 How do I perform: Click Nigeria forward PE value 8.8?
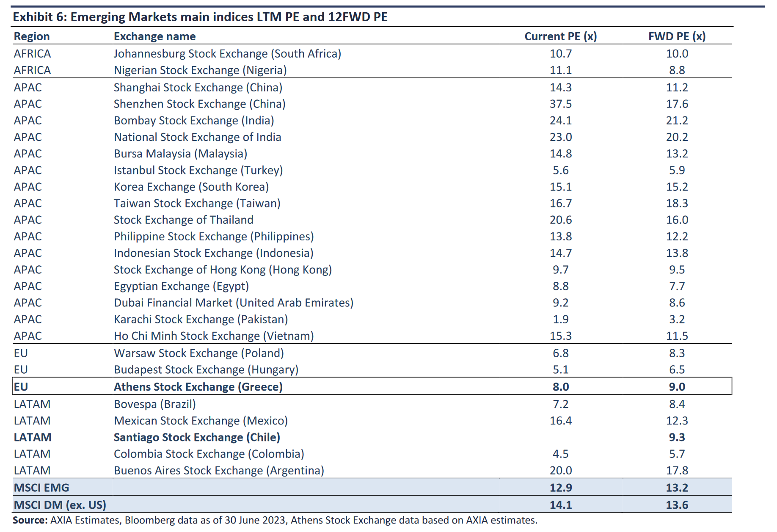(x=677, y=70)
